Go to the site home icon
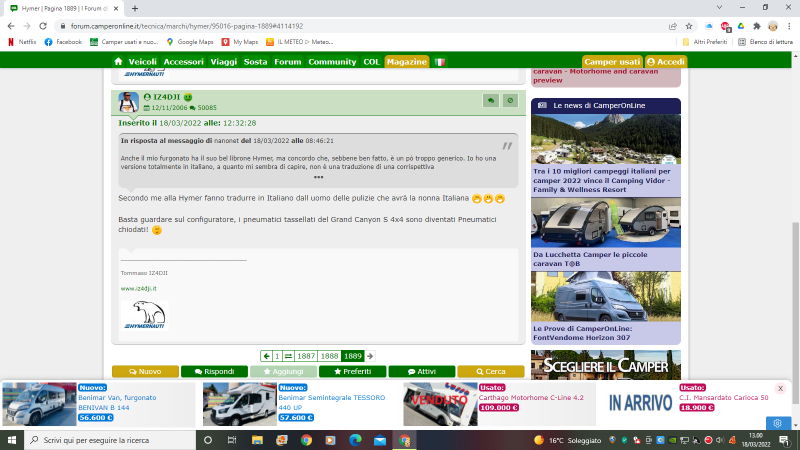Viewport: 800px width, 450px height. (118, 62)
